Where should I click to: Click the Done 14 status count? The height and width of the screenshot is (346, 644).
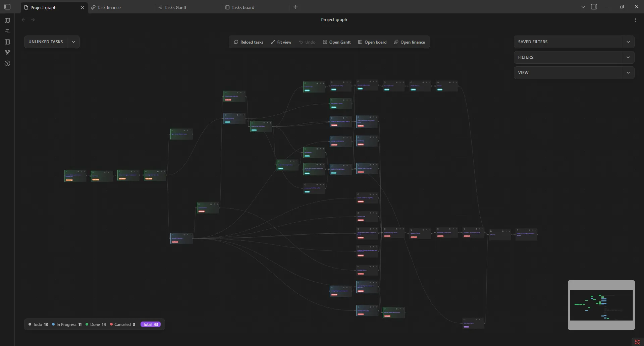coord(96,325)
